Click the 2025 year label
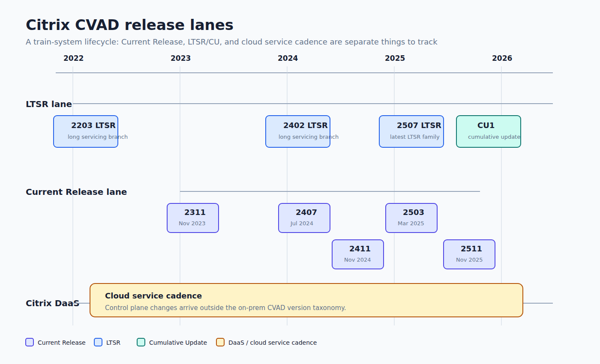The image size is (600, 364). (395, 58)
